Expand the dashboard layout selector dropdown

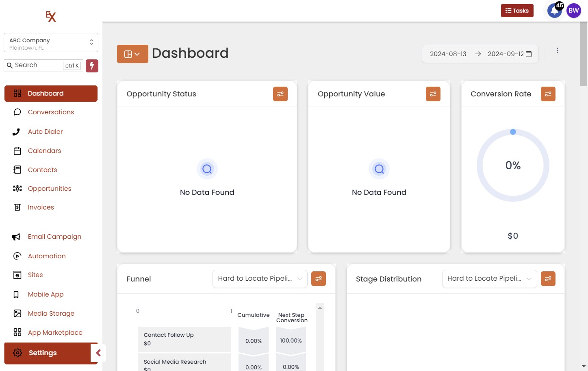(132, 54)
